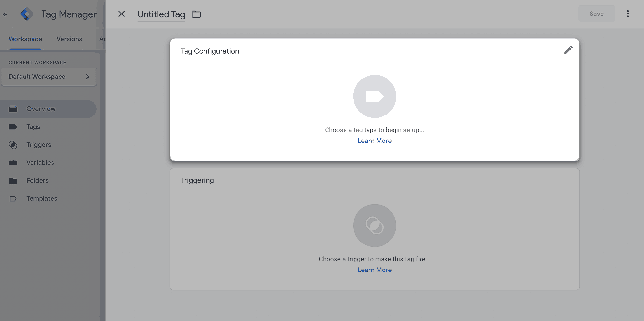Open Overview in the sidebar

(41, 109)
